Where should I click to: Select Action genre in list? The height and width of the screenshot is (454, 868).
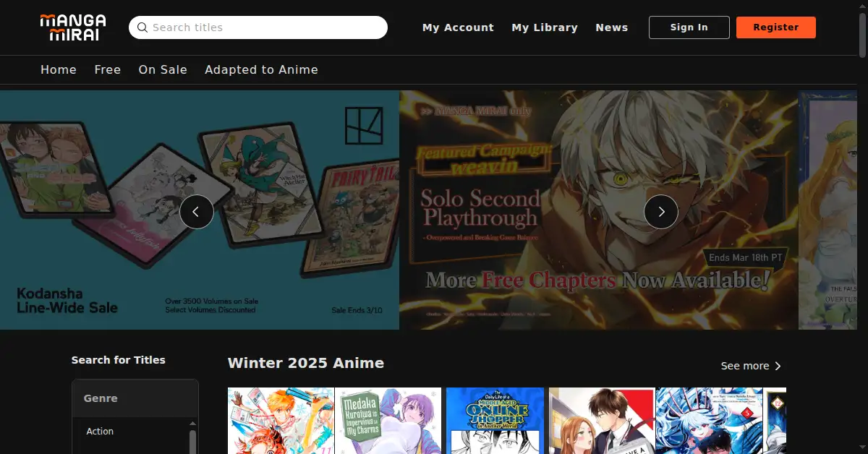[x=100, y=432]
